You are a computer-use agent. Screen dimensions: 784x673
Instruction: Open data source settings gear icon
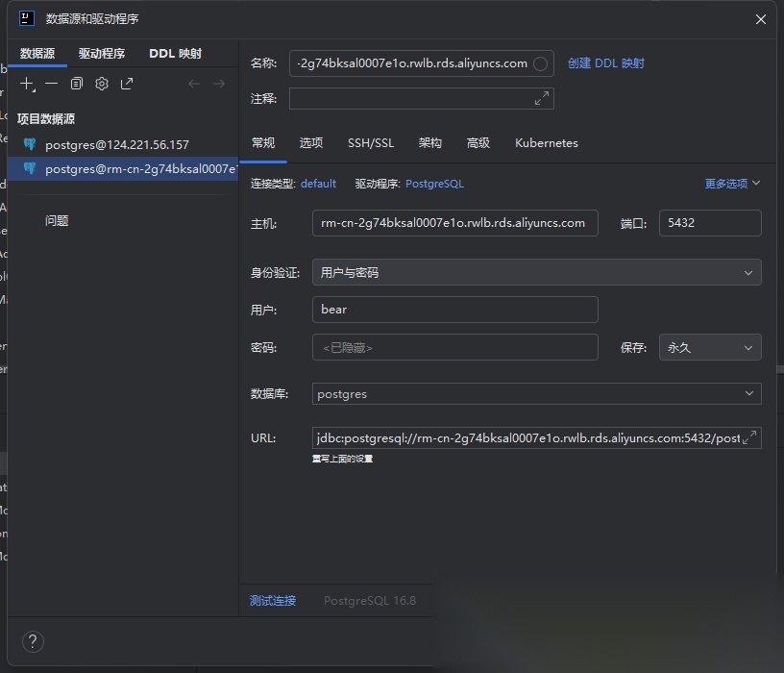(102, 84)
